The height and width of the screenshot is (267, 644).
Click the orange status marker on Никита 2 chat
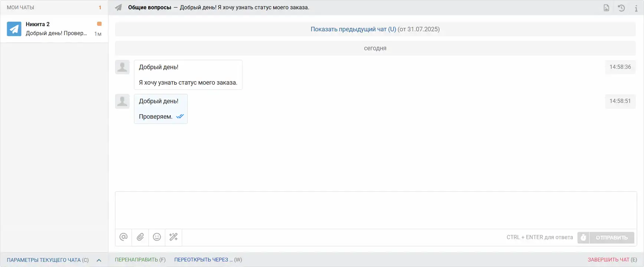99,24
